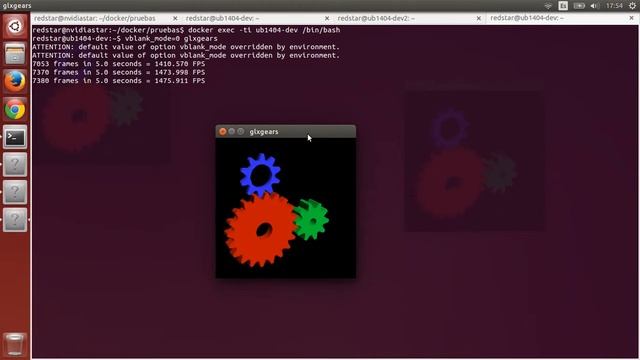Image resolution: width=640 pixels, height=360 pixels.
Task: Open the Files manager in the launcher
Action: (15, 54)
